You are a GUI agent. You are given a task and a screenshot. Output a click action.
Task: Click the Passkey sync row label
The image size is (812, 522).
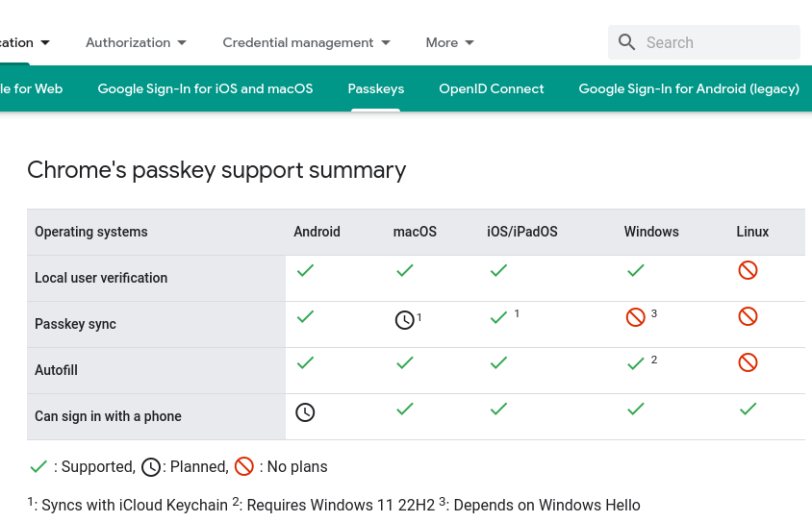[x=76, y=324]
